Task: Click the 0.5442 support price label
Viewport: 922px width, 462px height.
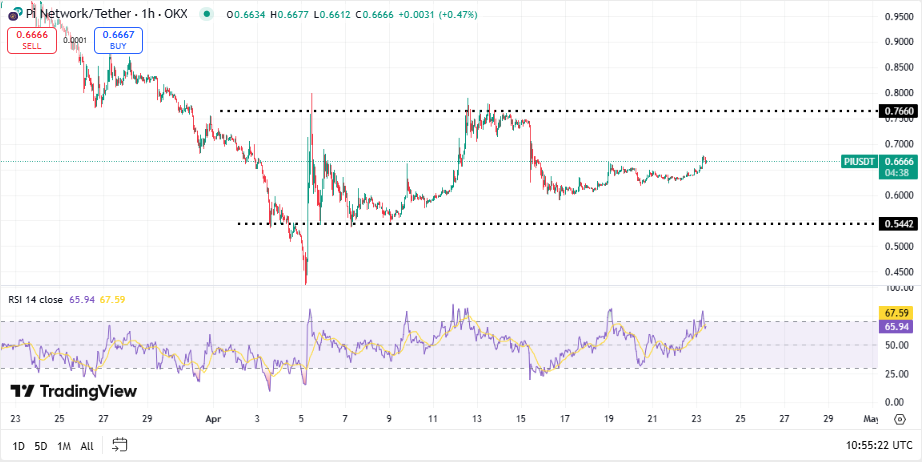Action: [x=898, y=223]
